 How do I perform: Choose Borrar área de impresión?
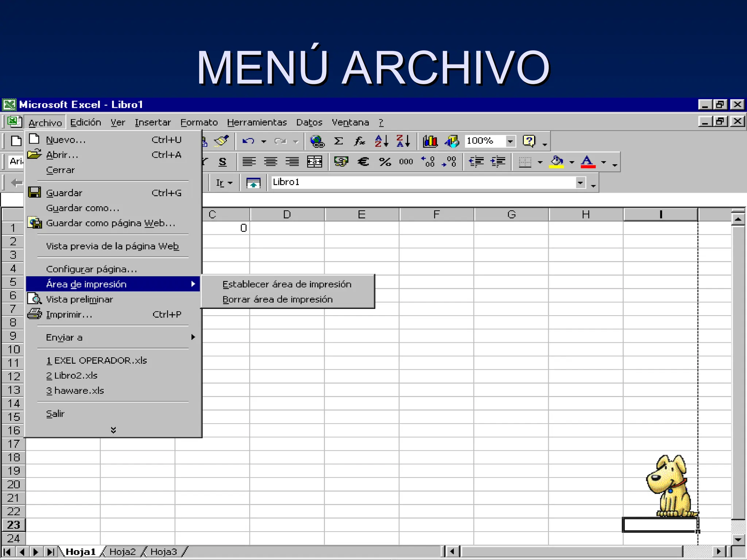point(287,299)
